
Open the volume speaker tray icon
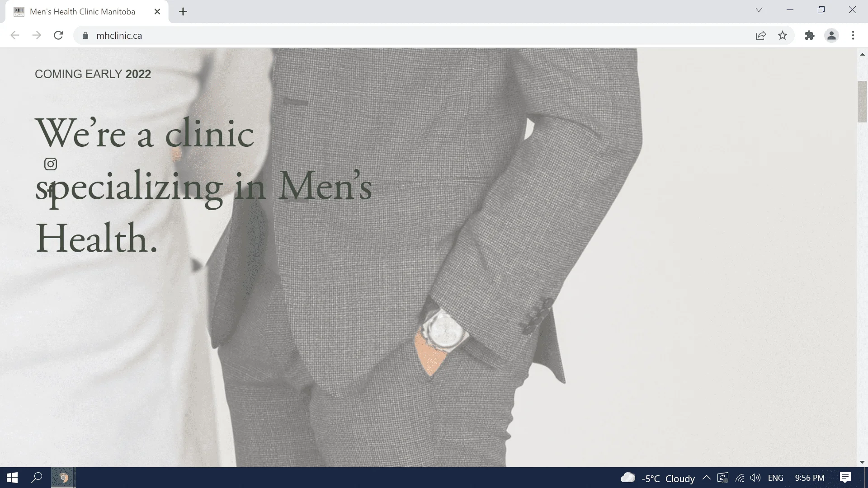755,478
